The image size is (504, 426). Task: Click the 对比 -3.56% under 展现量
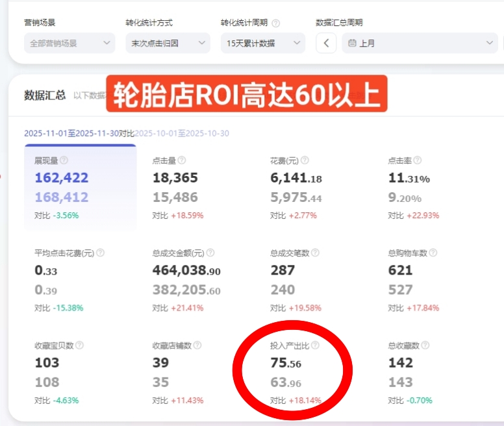pyautogui.click(x=57, y=215)
